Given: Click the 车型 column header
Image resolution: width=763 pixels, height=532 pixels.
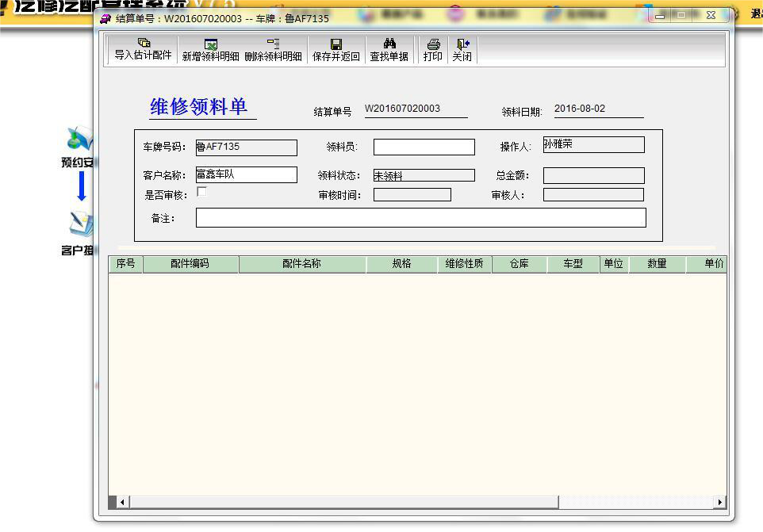Looking at the screenshot, I should pyautogui.click(x=573, y=264).
